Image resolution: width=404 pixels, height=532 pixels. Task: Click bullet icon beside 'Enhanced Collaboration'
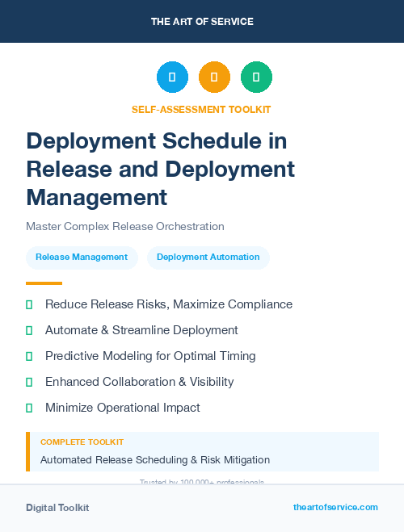(29, 382)
